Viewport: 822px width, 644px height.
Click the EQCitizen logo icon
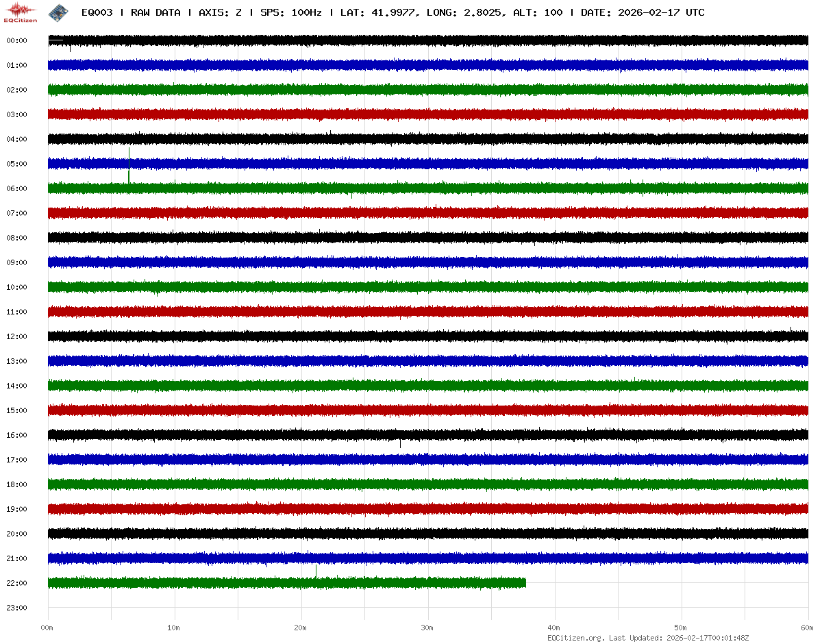click(x=21, y=12)
